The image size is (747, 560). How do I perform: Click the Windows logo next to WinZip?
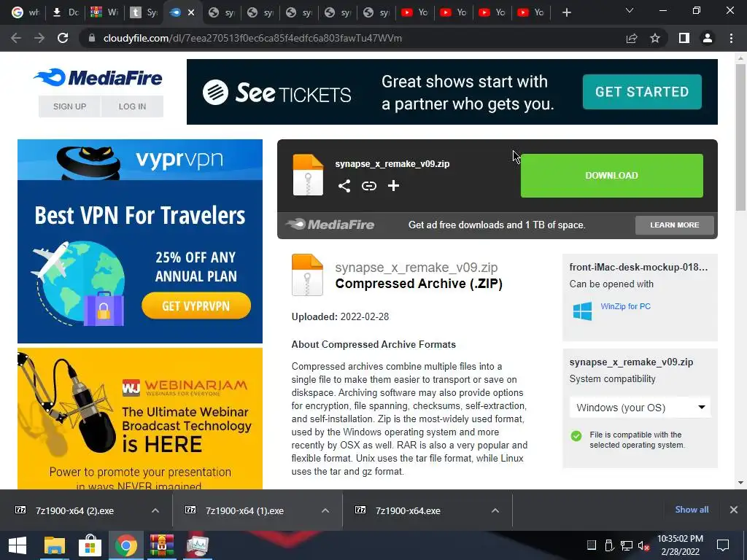click(x=582, y=311)
